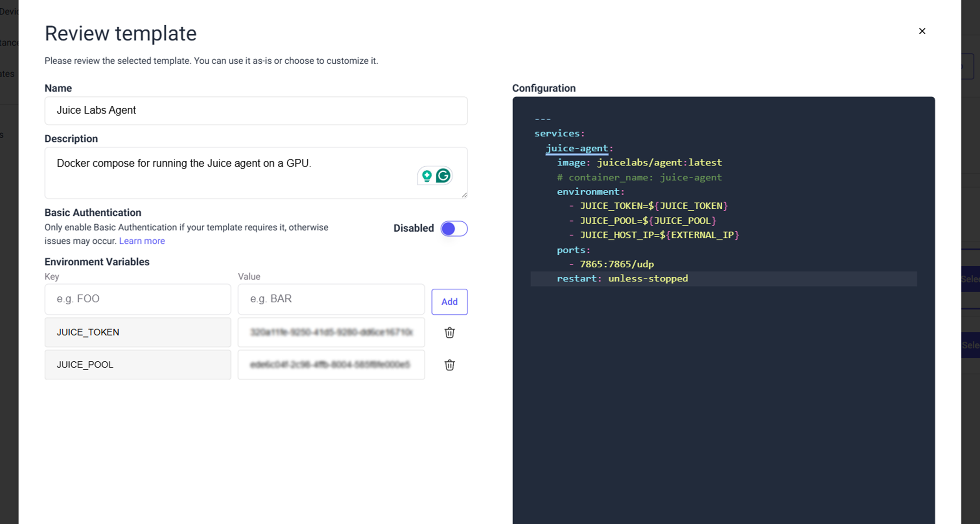
Task: Close the Review template dialog
Action: [922, 31]
